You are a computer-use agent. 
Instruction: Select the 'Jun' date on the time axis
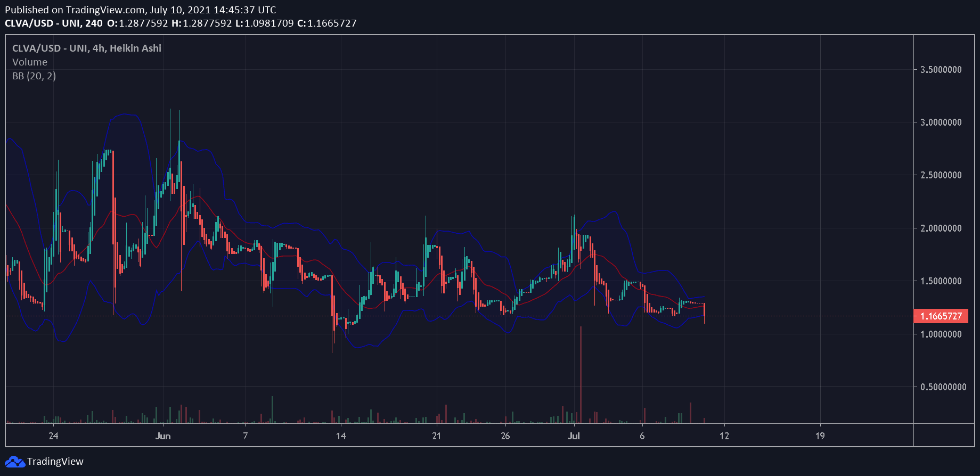pos(163,436)
